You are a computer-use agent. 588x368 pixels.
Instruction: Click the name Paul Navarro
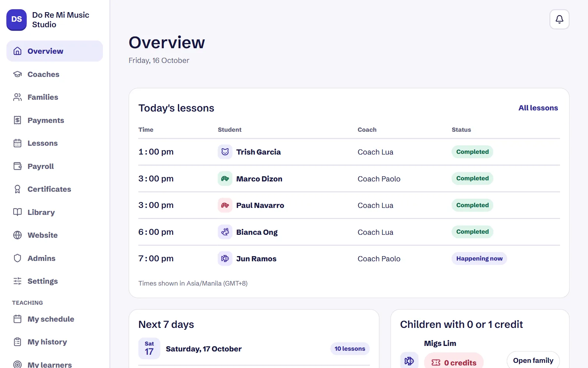tap(260, 205)
